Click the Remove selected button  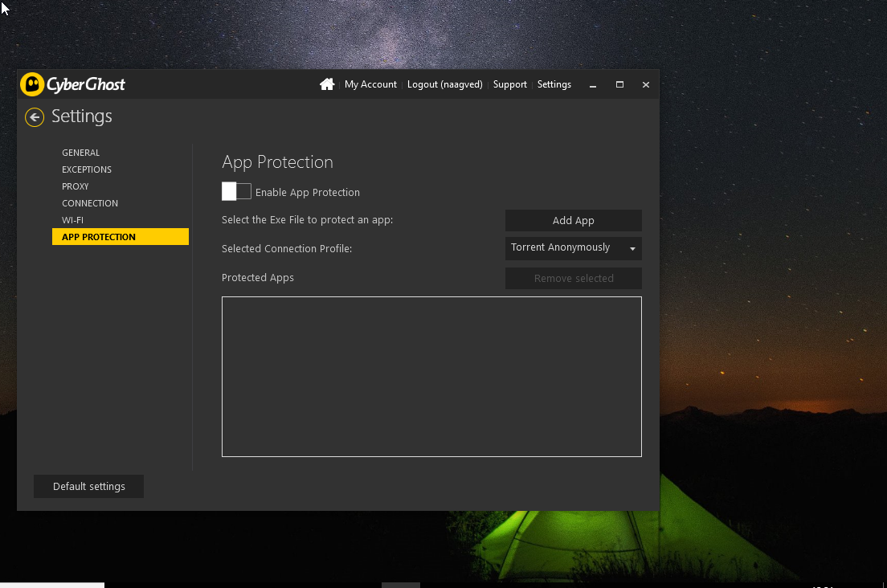point(573,278)
